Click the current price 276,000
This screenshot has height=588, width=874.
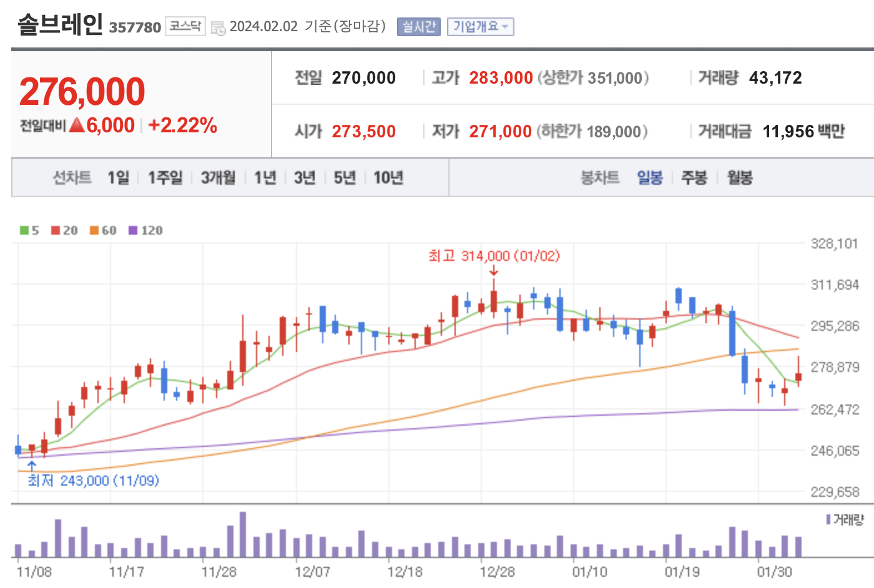82,92
